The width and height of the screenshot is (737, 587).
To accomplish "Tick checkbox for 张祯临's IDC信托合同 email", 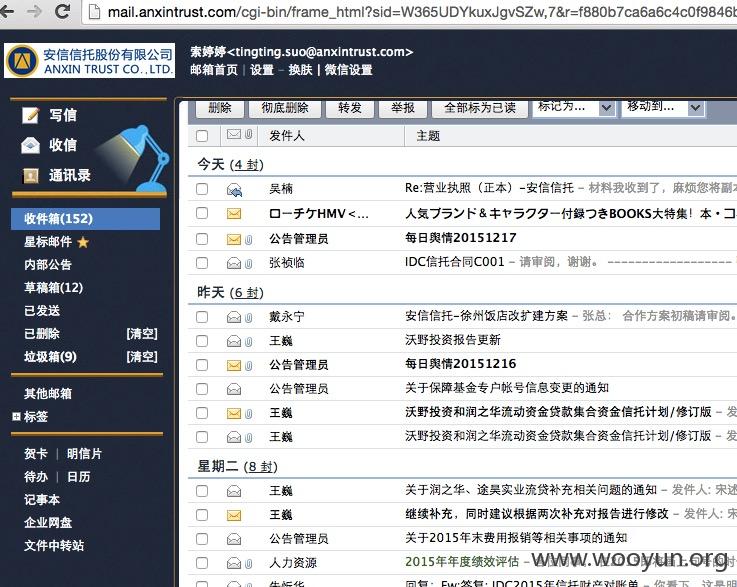I will tap(202, 263).
